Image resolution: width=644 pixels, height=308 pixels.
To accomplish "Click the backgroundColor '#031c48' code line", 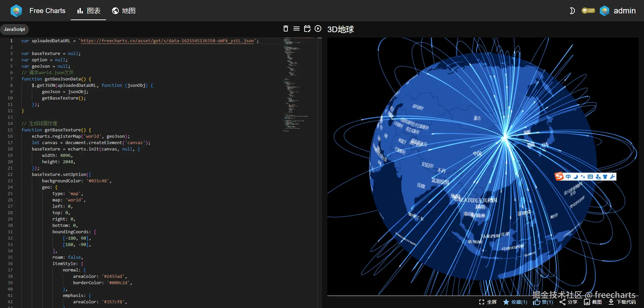I will (77, 181).
